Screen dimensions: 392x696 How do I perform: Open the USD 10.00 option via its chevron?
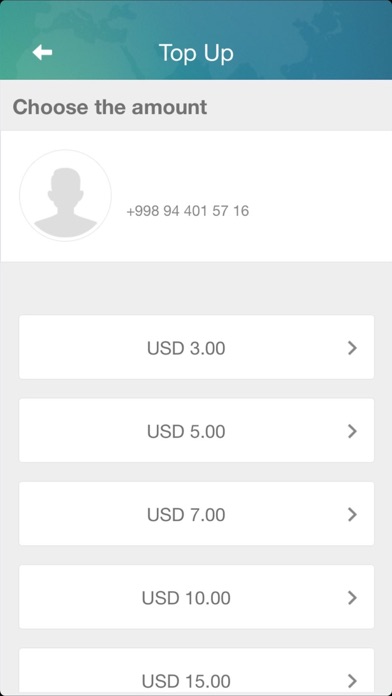click(352, 598)
